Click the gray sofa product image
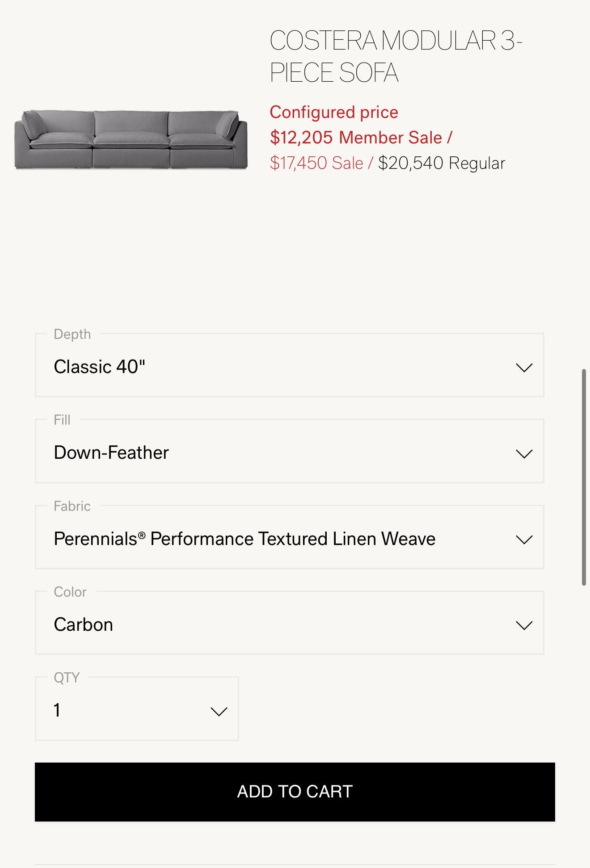This screenshot has height=868, width=590. click(131, 140)
